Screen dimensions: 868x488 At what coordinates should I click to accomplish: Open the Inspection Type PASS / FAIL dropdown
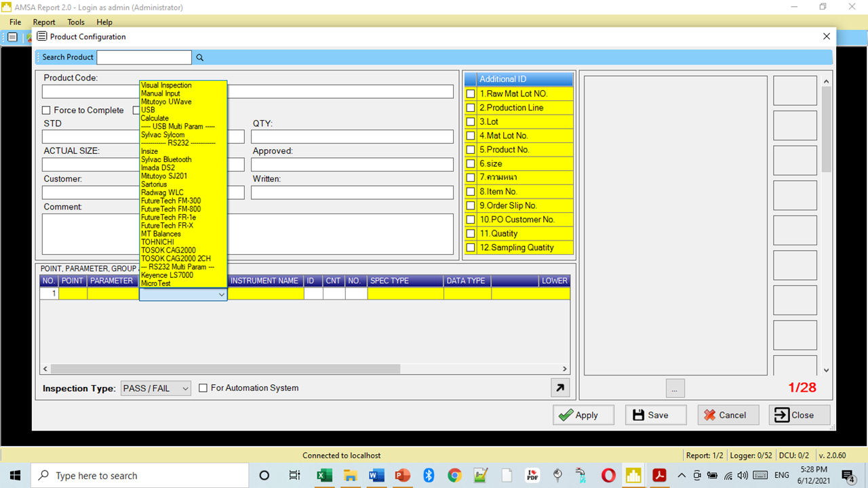[156, 388]
